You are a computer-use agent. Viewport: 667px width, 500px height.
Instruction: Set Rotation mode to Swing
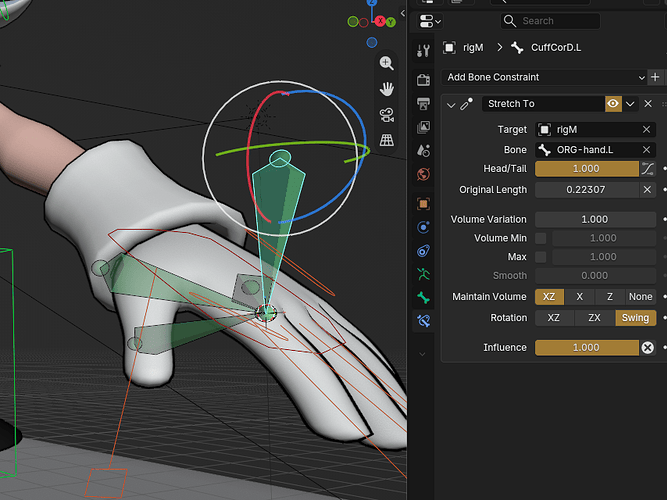636,318
